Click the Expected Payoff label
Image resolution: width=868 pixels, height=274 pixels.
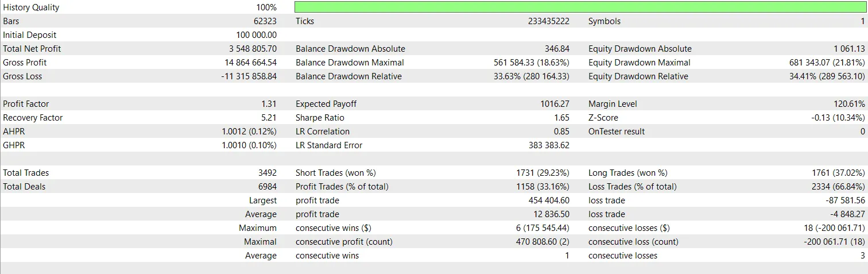tap(326, 104)
